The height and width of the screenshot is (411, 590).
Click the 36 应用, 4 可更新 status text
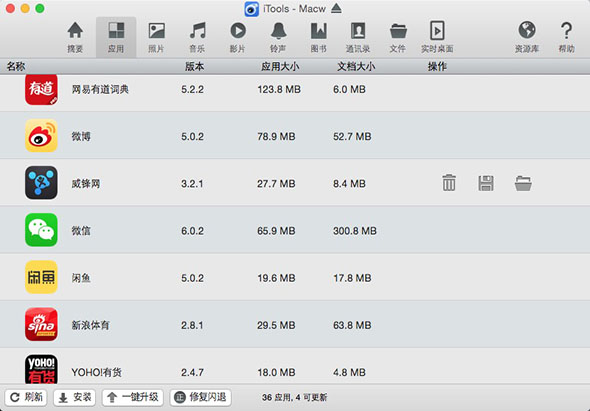point(295,397)
